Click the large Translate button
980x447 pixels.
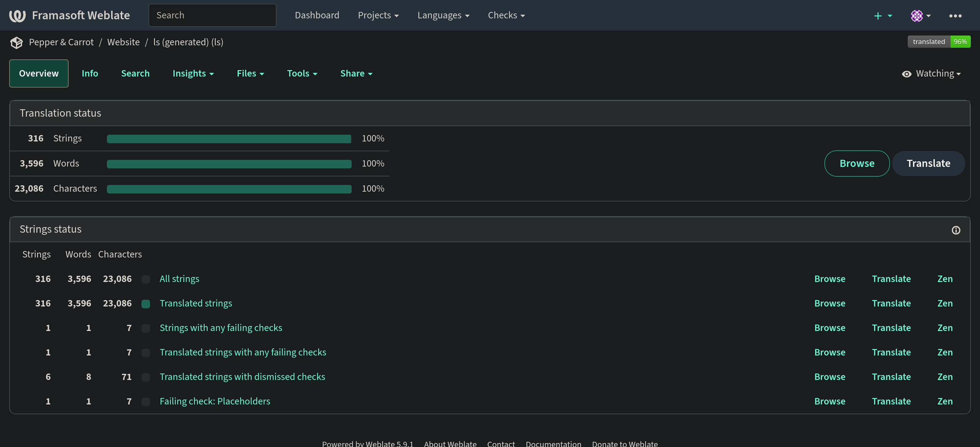(x=928, y=163)
